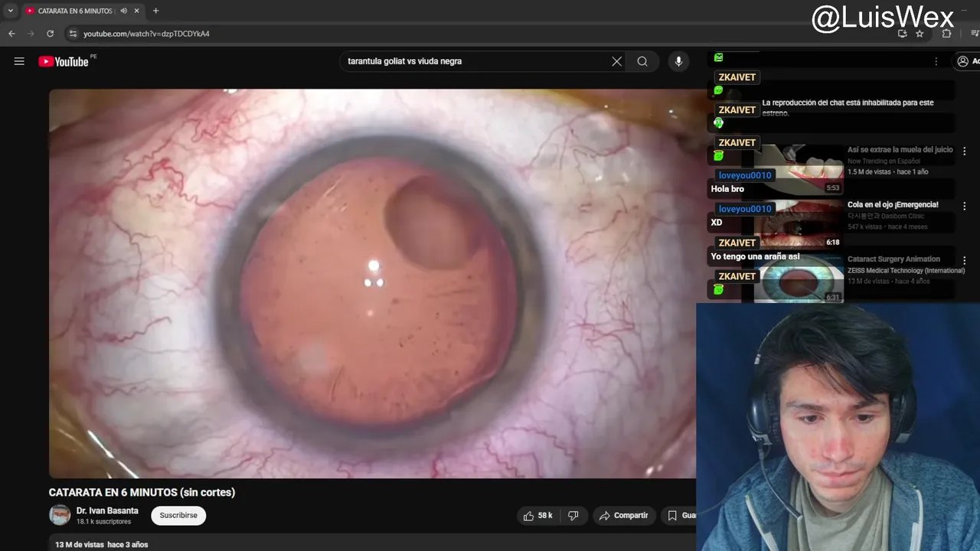The height and width of the screenshot is (551, 980).
Task: Open the tab search dropdown arrow
Action: [11, 11]
